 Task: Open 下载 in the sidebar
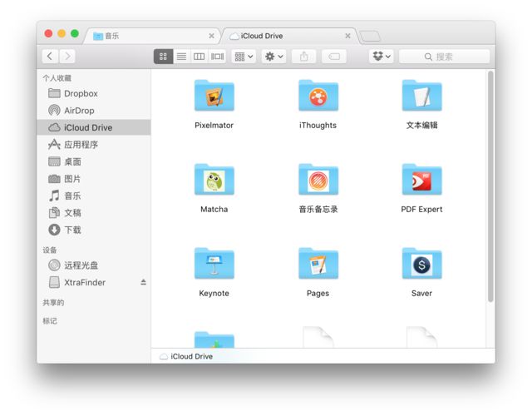tap(94, 230)
